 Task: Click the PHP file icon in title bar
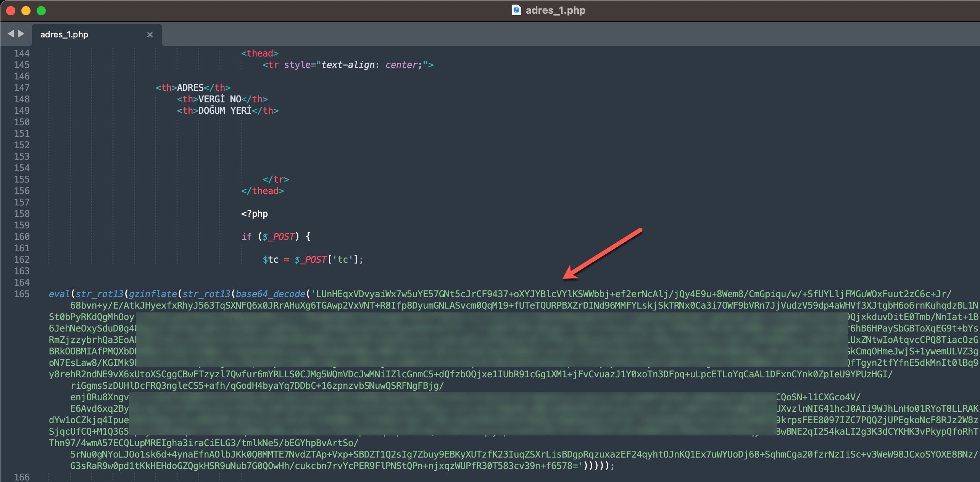coord(516,10)
